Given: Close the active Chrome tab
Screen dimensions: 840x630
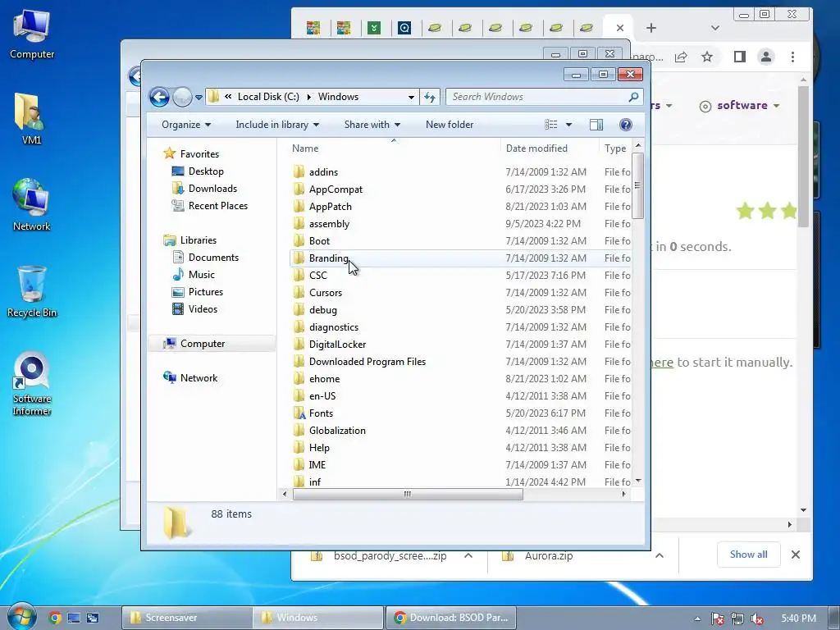Looking at the screenshot, I should (620, 28).
